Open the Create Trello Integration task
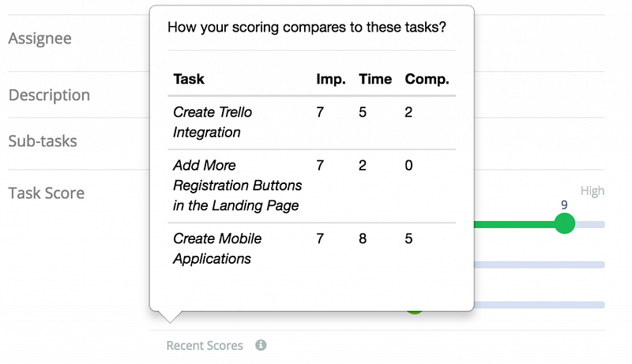 tap(213, 122)
